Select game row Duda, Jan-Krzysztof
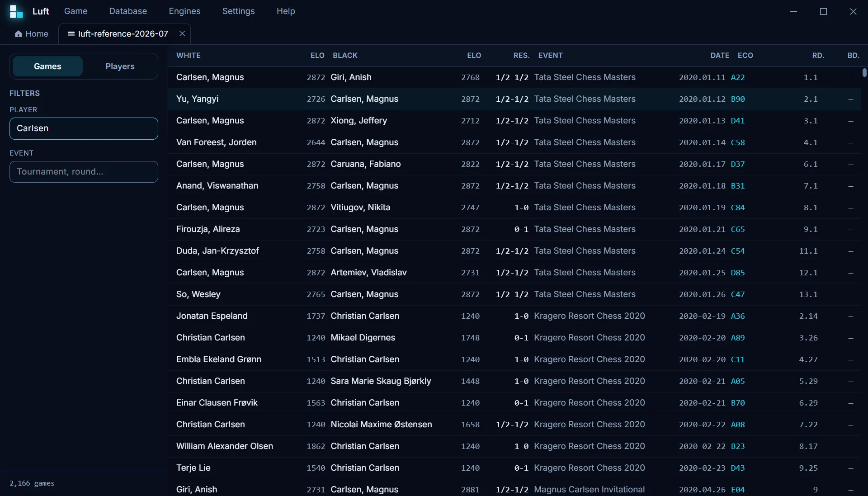Screen dimensions: 868x496 pyautogui.click(x=514, y=251)
